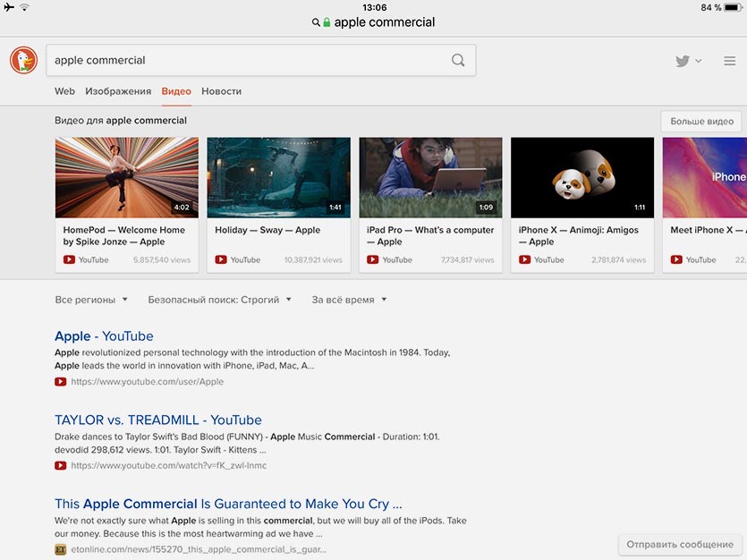Tap the airplane mode icon in status bar
This screenshot has height=560, width=747.
coord(9,7)
